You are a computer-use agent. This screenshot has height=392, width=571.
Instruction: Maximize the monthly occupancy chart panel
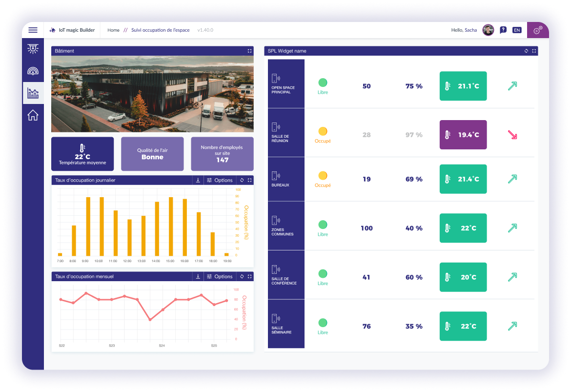coord(249,276)
